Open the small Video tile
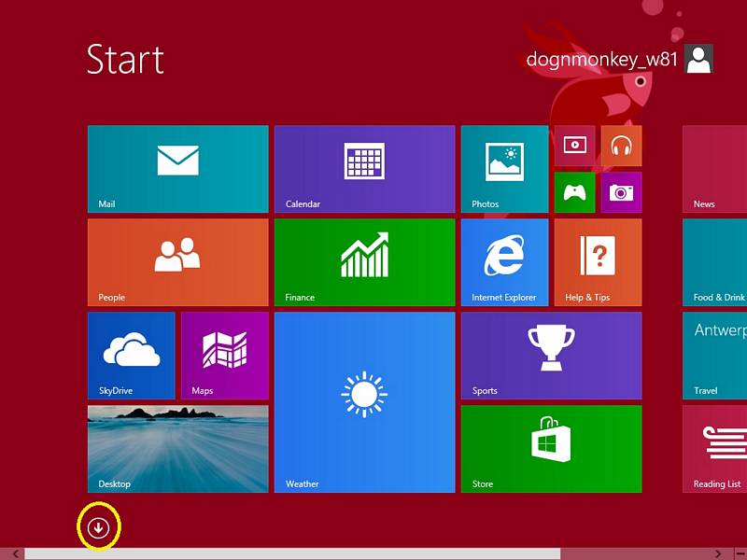Screen dimensions: 747x560 (x=574, y=146)
